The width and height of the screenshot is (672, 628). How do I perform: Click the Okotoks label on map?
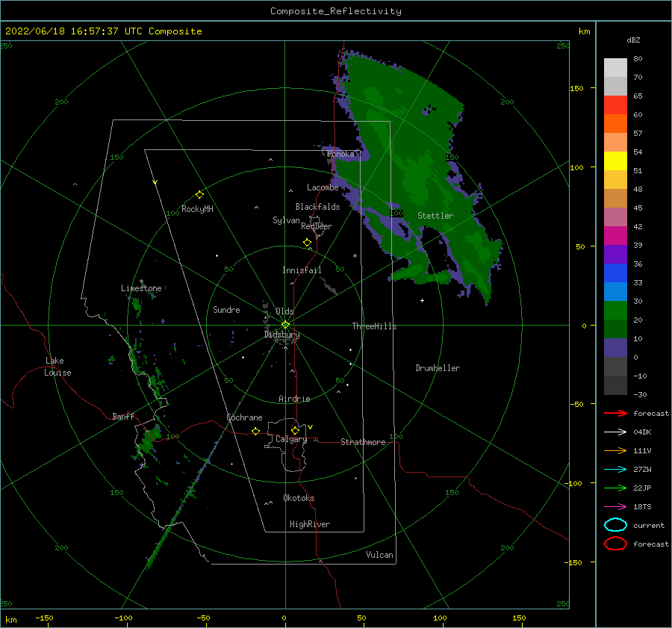(299, 498)
